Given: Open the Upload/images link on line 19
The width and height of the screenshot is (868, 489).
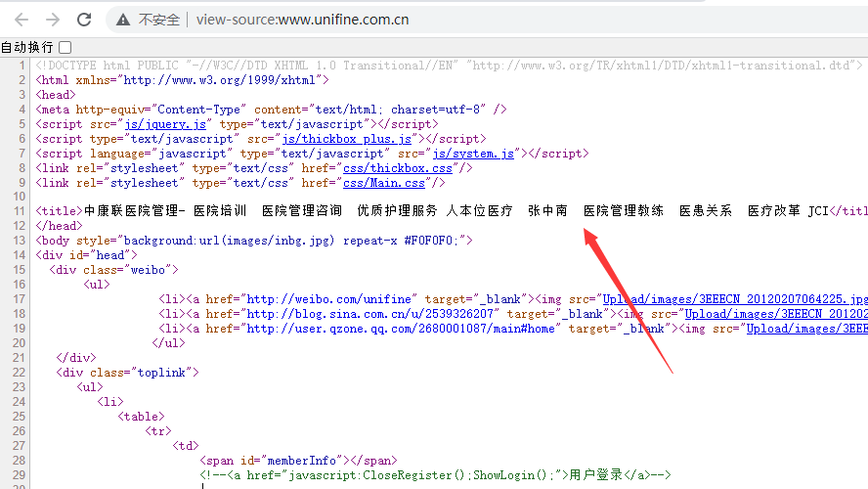Looking at the screenshot, I should tap(805, 329).
